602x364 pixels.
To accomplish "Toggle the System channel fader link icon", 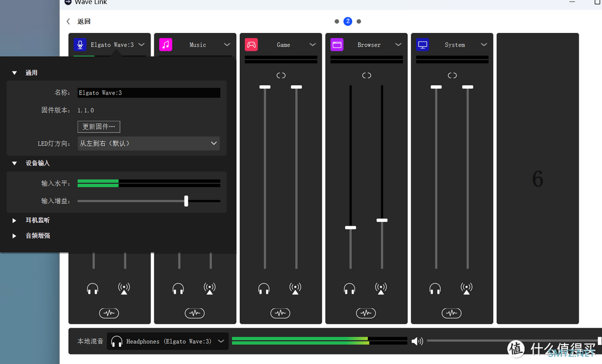I will [x=452, y=76].
